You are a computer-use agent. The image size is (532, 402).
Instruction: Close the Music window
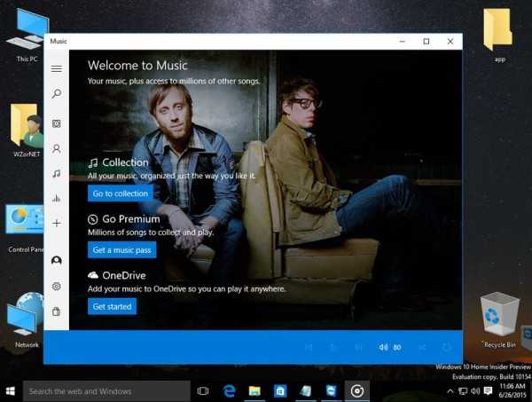[x=450, y=42]
